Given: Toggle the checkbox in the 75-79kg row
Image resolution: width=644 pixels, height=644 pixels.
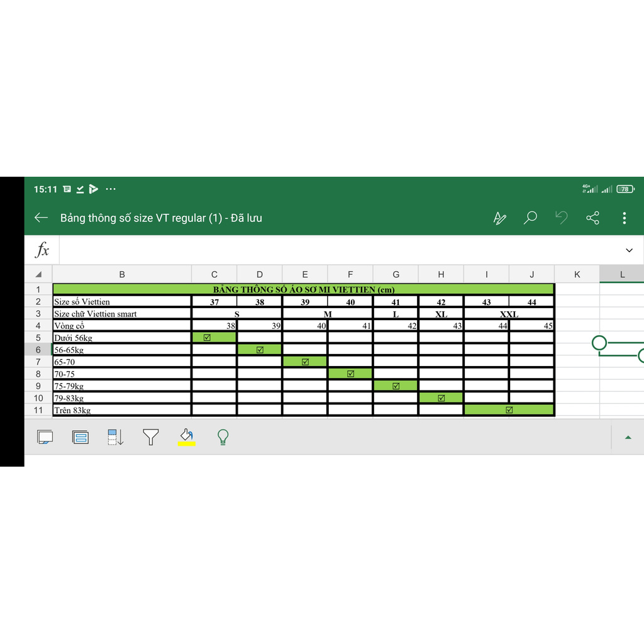Looking at the screenshot, I should point(396,386).
